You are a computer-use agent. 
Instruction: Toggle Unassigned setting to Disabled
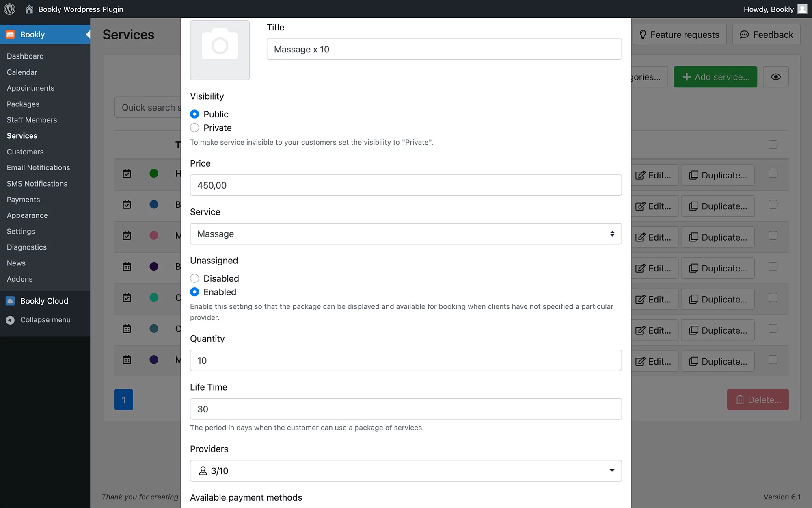[x=195, y=278]
